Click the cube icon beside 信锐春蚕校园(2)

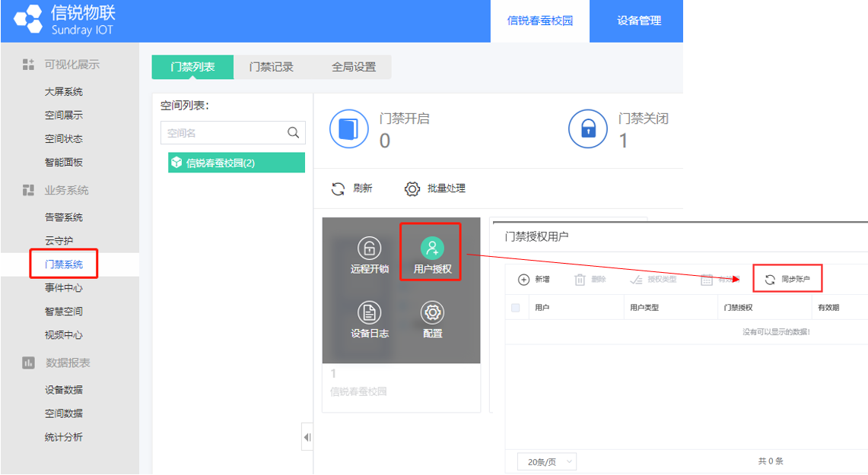(x=176, y=162)
